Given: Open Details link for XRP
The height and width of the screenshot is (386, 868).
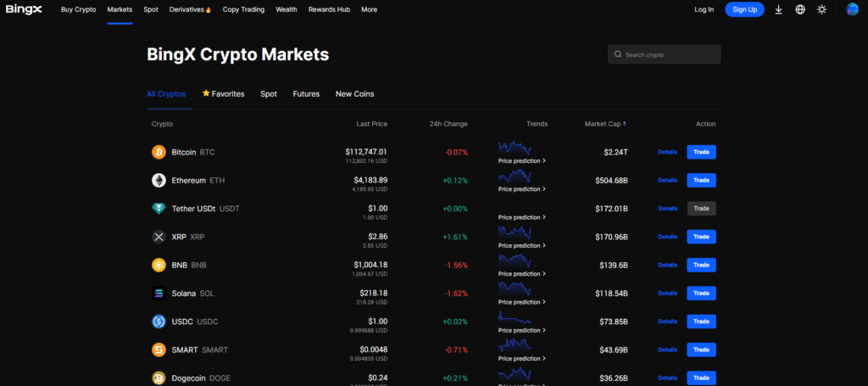Looking at the screenshot, I should pyautogui.click(x=668, y=237).
